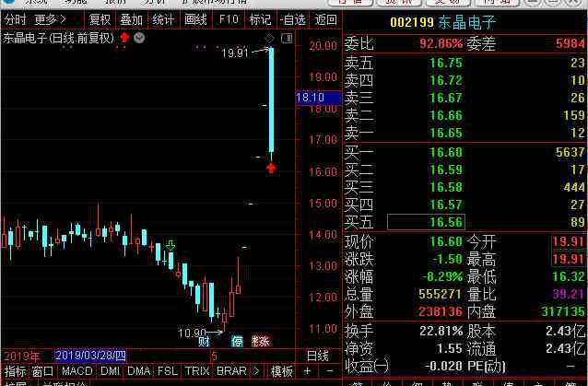Click the 最低 value 16.32
The image size is (588, 386).
pos(569,276)
